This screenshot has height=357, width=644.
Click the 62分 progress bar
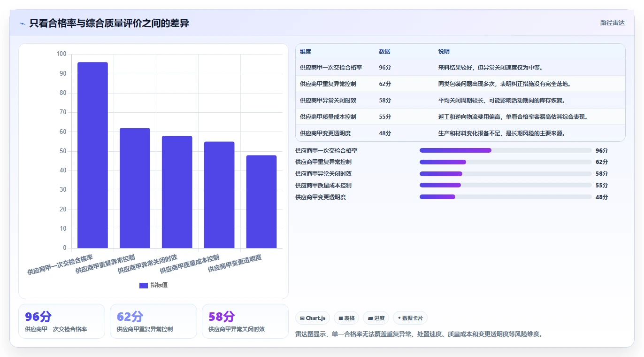click(506, 162)
